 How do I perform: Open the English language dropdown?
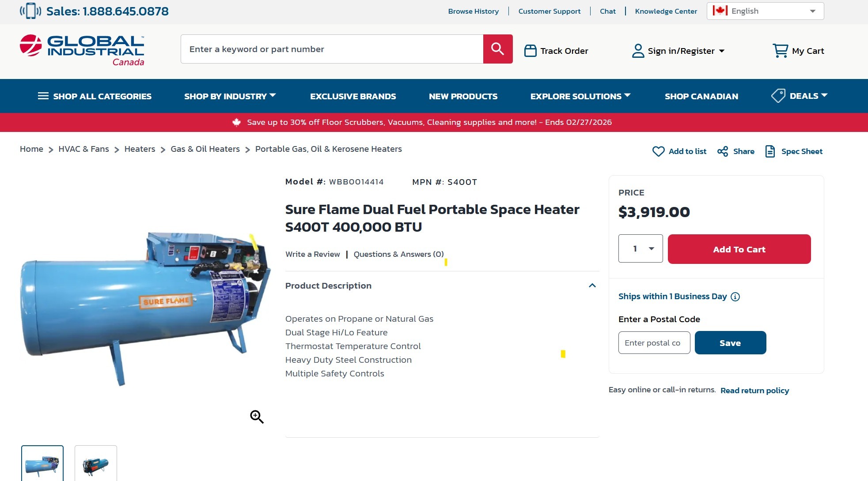pyautogui.click(x=765, y=11)
